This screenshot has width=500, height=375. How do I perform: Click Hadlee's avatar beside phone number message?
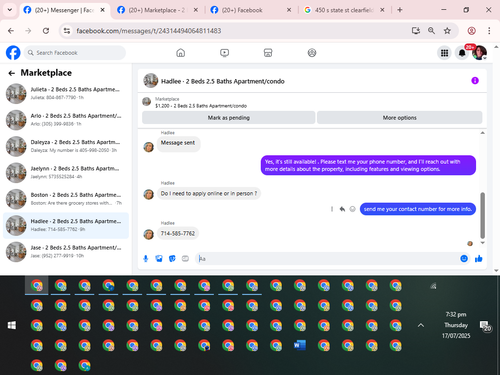pyautogui.click(x=149, y=234)
